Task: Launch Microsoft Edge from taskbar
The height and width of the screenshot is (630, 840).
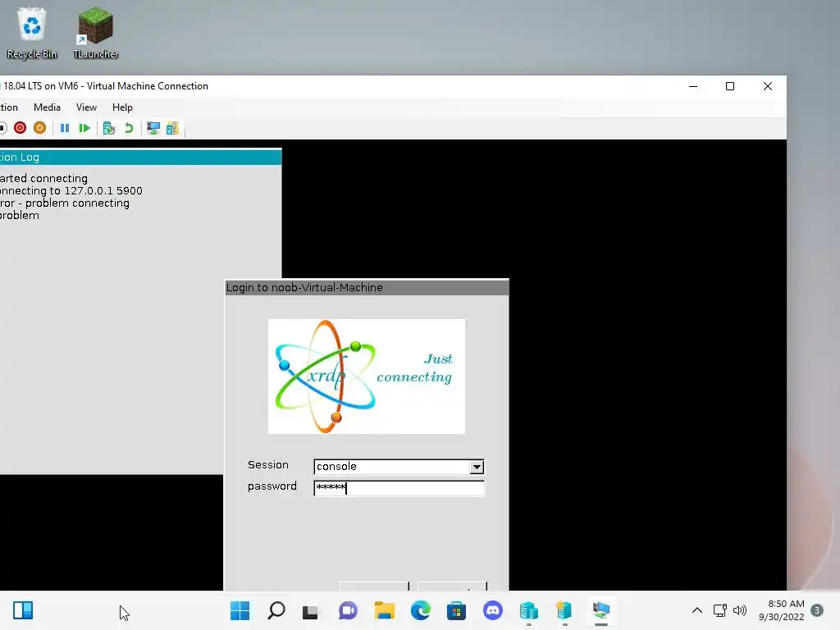Action: click(x=421, y=610)
